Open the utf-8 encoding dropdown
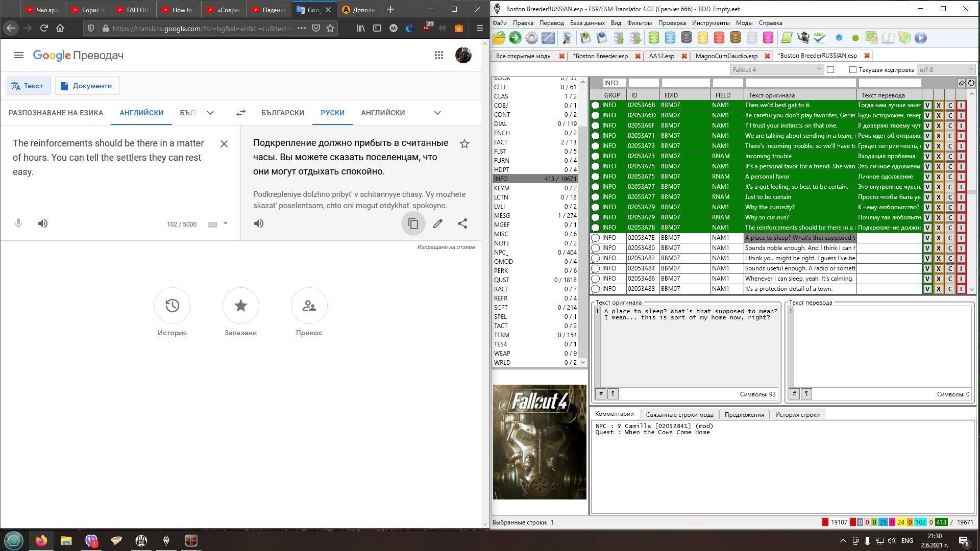Screen dimensions: 980x551 [x=946, y=70]
